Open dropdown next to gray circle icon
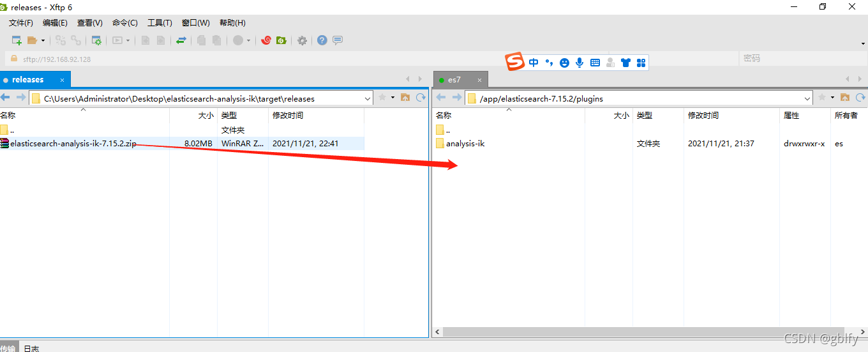 249,40
